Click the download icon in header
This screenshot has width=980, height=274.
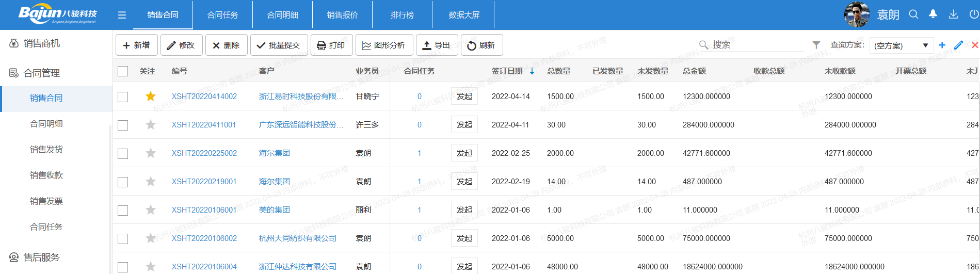[953, 14]
